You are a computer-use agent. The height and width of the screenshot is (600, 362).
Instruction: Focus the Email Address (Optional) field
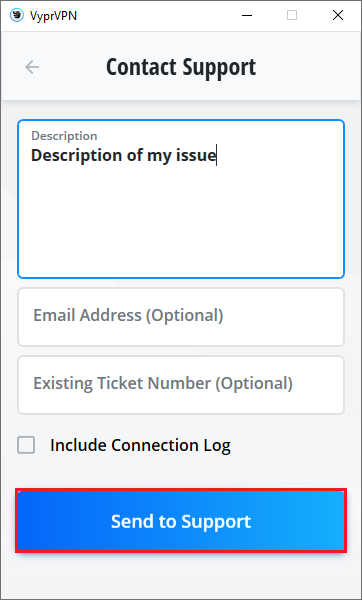tap(181, 317)
